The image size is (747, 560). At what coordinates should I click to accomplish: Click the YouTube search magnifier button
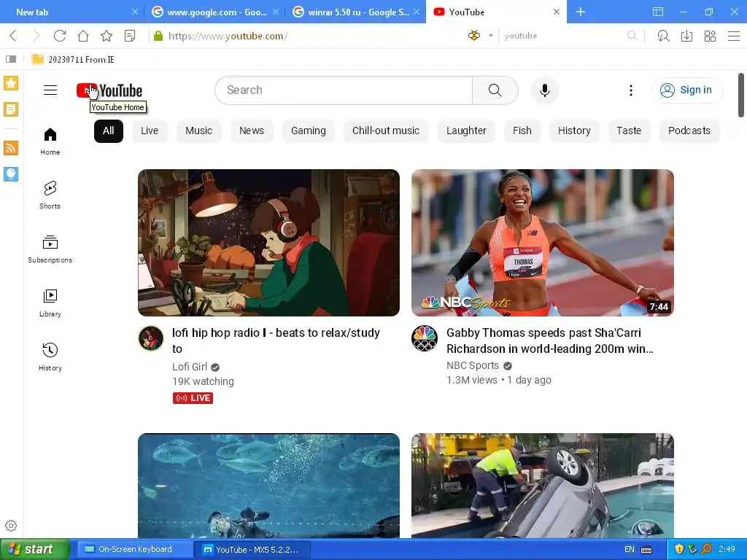[x=495, y=90]
